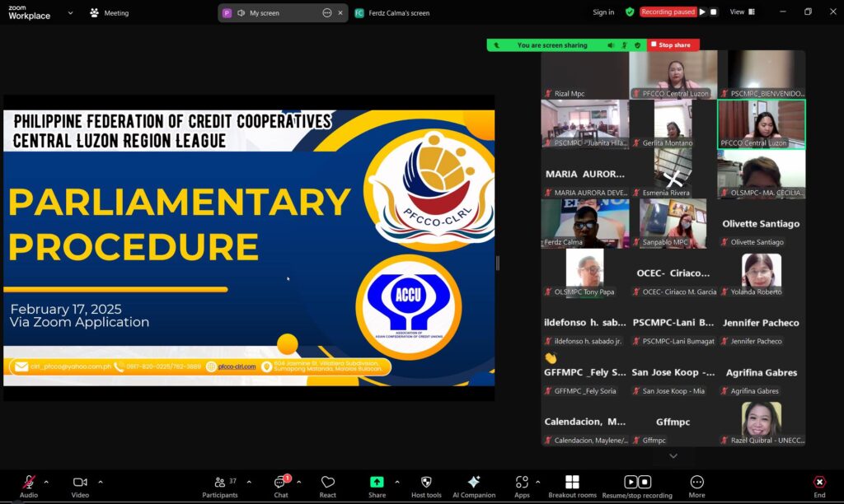
Task: Click the microphone icon in share bar
Action: point(625,45)
